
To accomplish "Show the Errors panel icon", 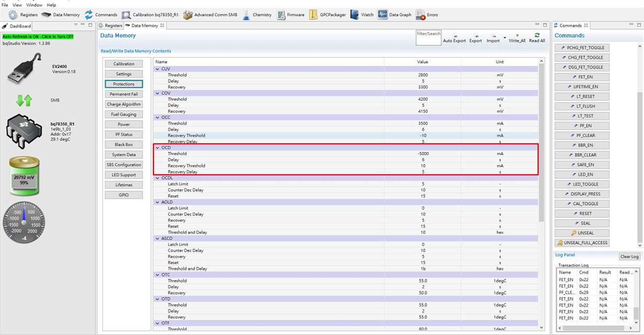I will click(x=420, y=15).
